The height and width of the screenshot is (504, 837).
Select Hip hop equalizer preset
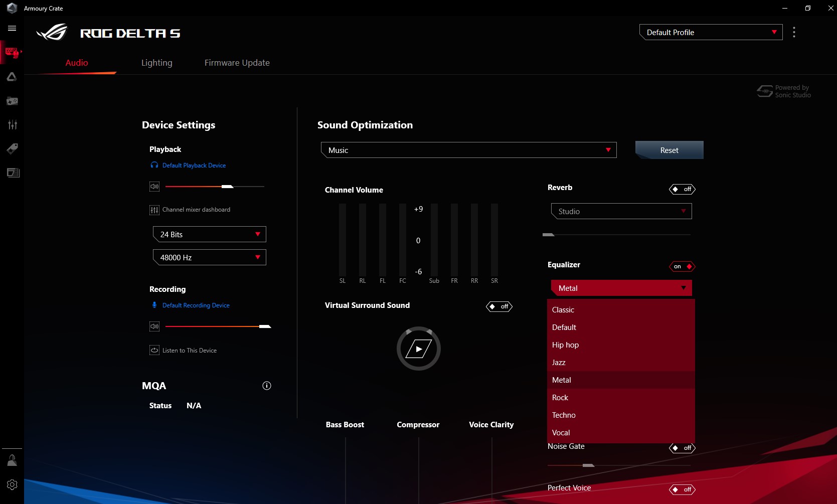point(621,345)
